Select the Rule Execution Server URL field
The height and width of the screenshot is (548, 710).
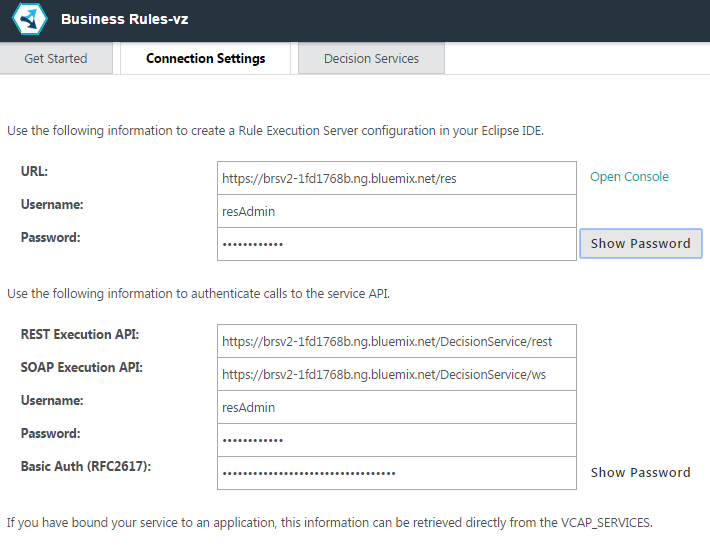[x=397, y=178]
